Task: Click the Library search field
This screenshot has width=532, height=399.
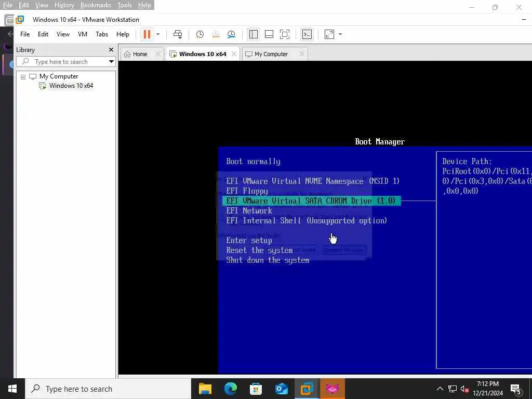Action: [62, 62]
